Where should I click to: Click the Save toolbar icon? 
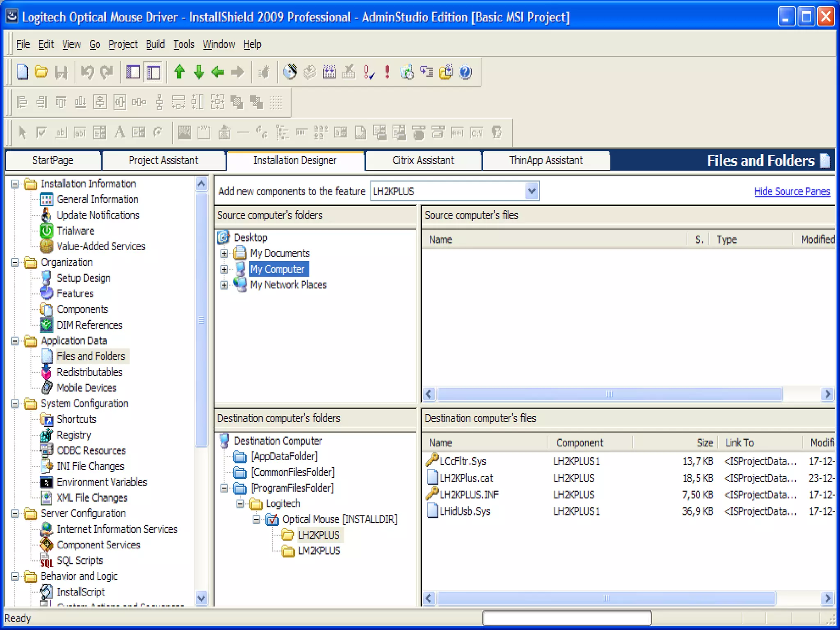tap(61, 73)
